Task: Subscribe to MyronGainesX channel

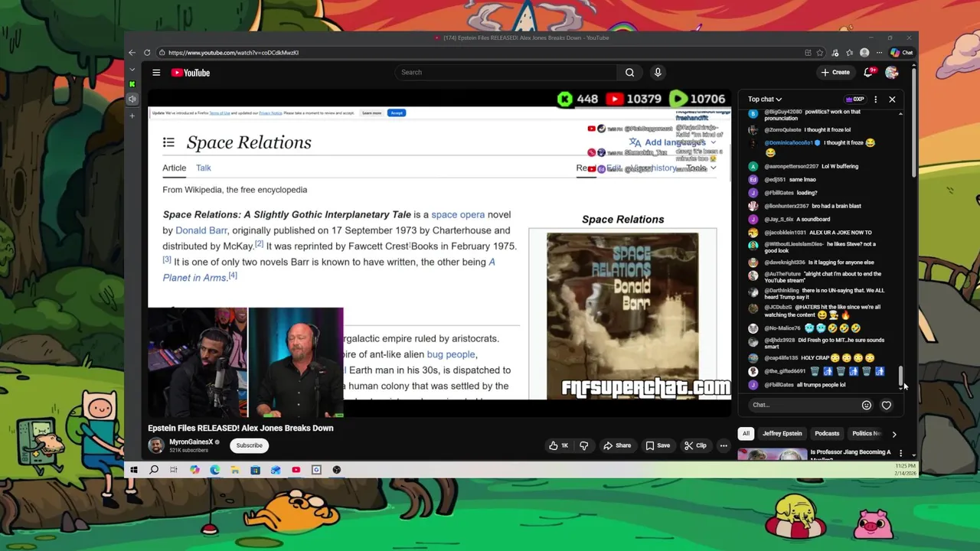Action: (x=249, y=445)
